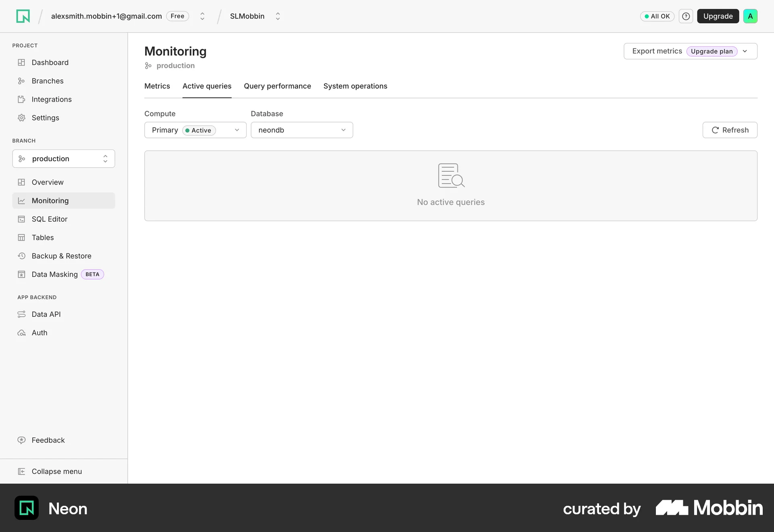Click the Feedback speech bubble icon
Viewport: 774px width, 532px height.
[x=21, y=440]
